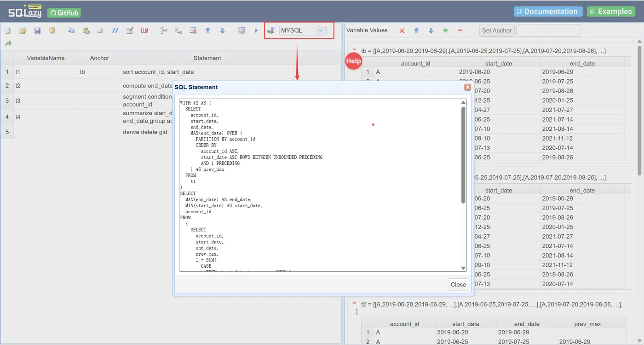Run script with blue play arrow
Viewport: 644px width, 345px height.
(256, 30)
